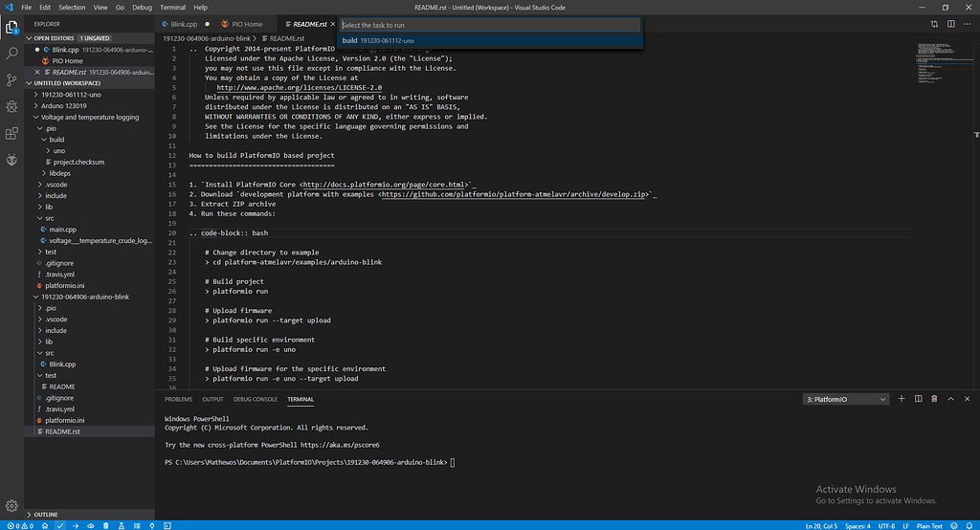980x530 pixels.
Task: Open apache.org LICENSE-2.0 link
Action: pos(300,87)
